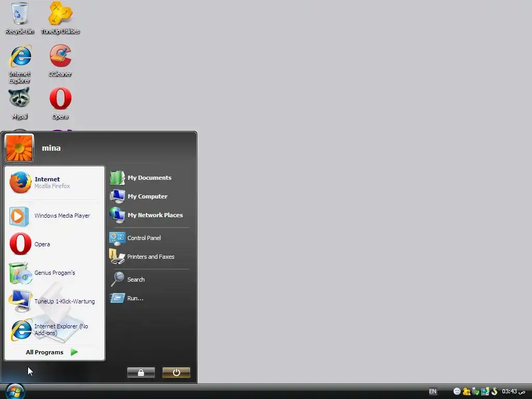
Task: Open Recycle Bin desktop icon
Action: [x=19, y=18]
